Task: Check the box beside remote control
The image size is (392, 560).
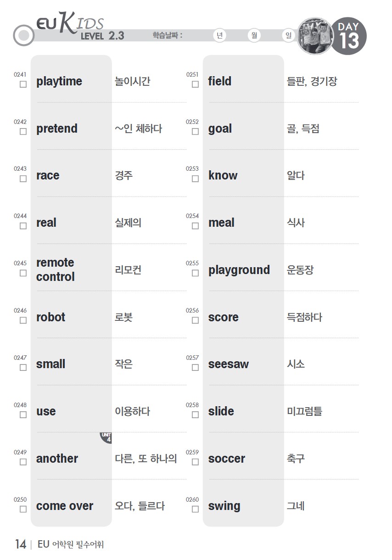Action: click(23, 273)
